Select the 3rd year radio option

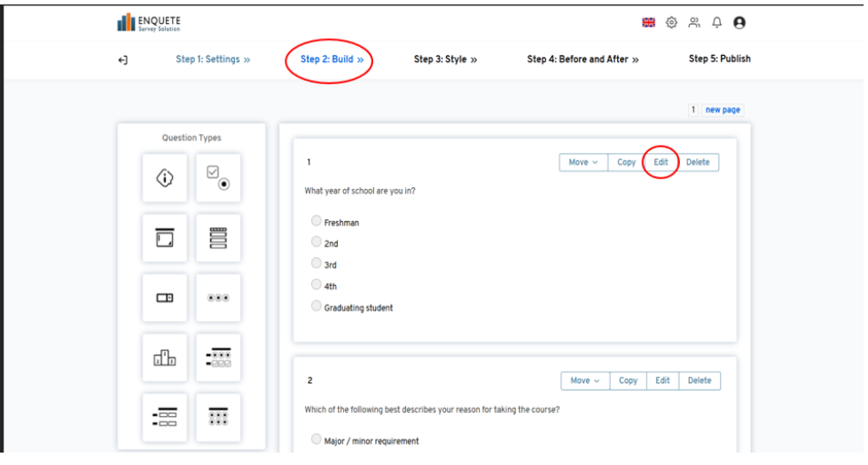click(x=317, y=264)
